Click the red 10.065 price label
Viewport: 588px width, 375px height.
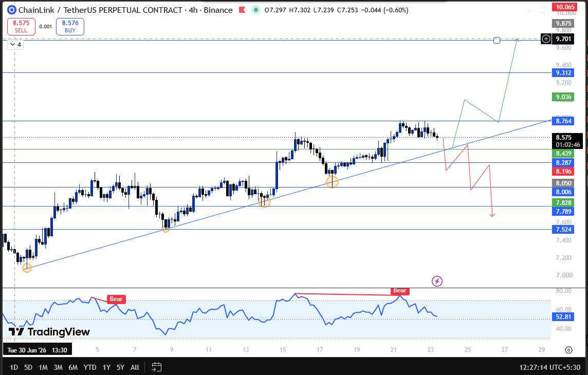(564, 7)
